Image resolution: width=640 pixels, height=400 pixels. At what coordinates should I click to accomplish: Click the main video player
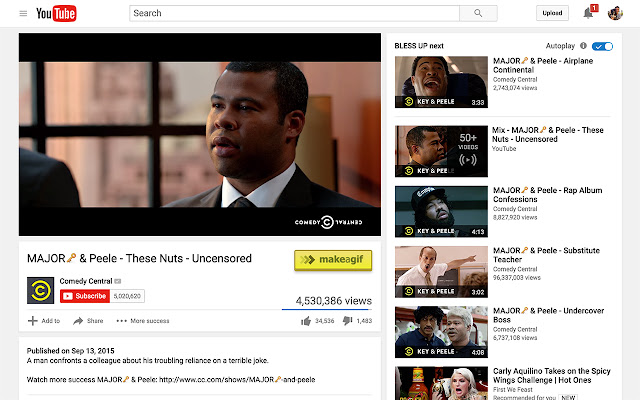click(200, 134)
